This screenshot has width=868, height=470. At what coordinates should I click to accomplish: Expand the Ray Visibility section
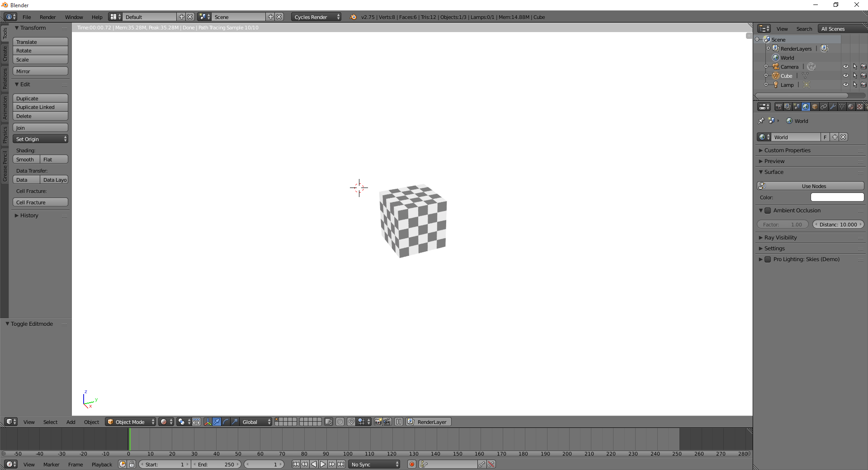click(782, 237)
